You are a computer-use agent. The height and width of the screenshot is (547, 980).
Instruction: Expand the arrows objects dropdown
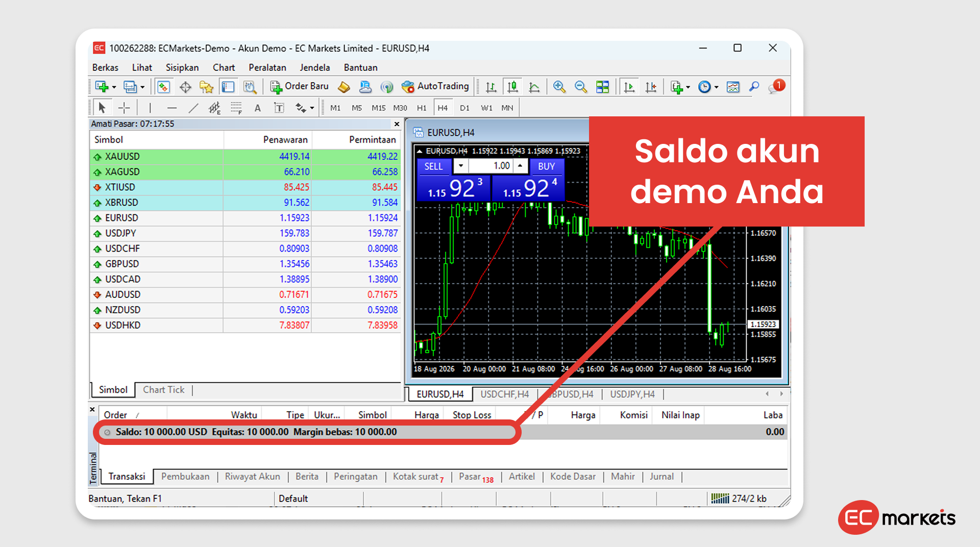click(312, 108)
